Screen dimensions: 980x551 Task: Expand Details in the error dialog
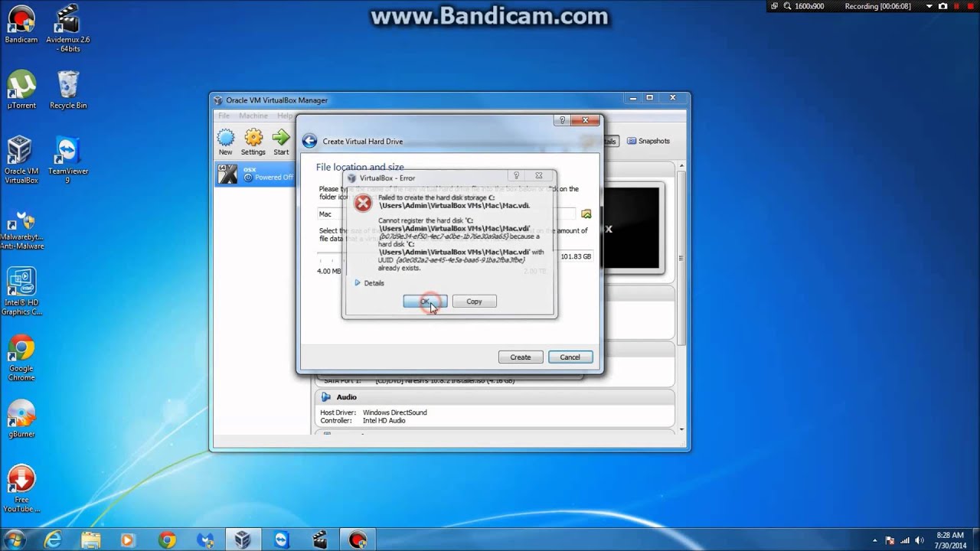tap(369, 283)
